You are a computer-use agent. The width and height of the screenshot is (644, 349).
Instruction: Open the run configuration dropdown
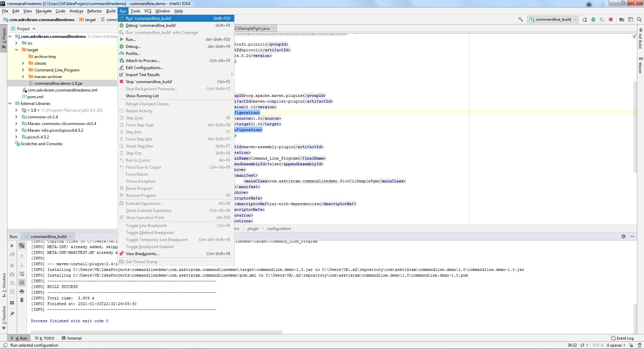pyautogui.click(x=576, y=19)
